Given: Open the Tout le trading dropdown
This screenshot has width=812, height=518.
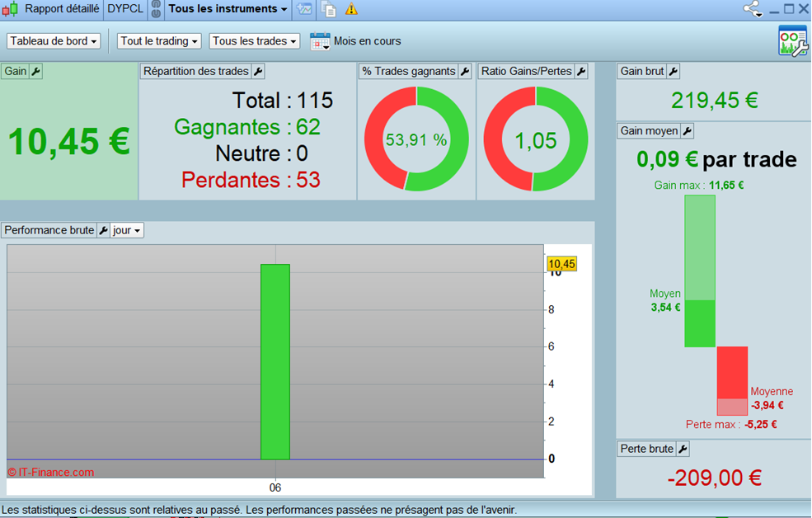Looking at the screenshot, I should [159, 41].
